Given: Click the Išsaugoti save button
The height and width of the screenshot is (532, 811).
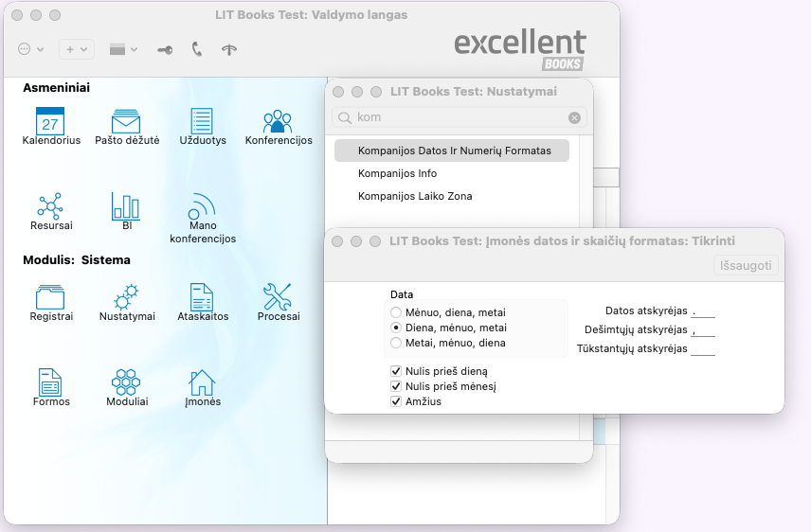Looking at the screenshot, I should coord(746,265).
